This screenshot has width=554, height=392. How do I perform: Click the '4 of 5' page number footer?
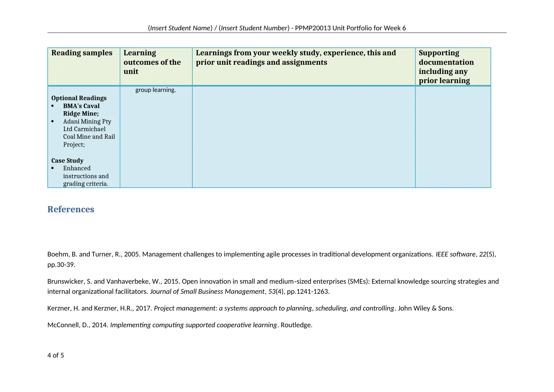[x=56, y=355]
